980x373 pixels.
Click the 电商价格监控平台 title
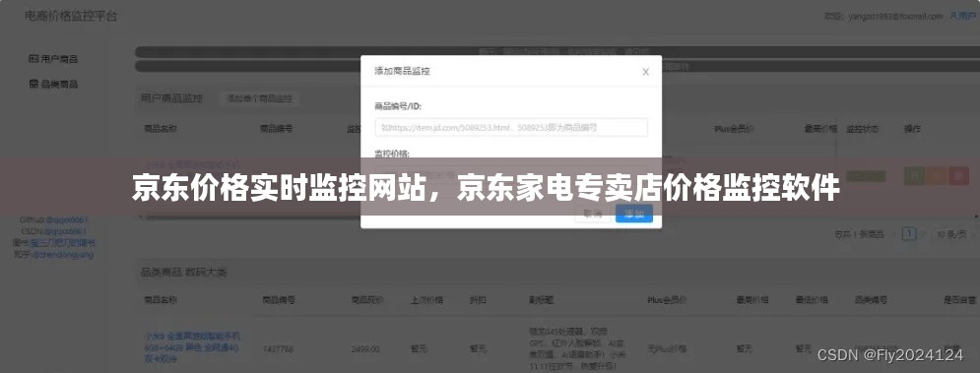pos(71,17)
